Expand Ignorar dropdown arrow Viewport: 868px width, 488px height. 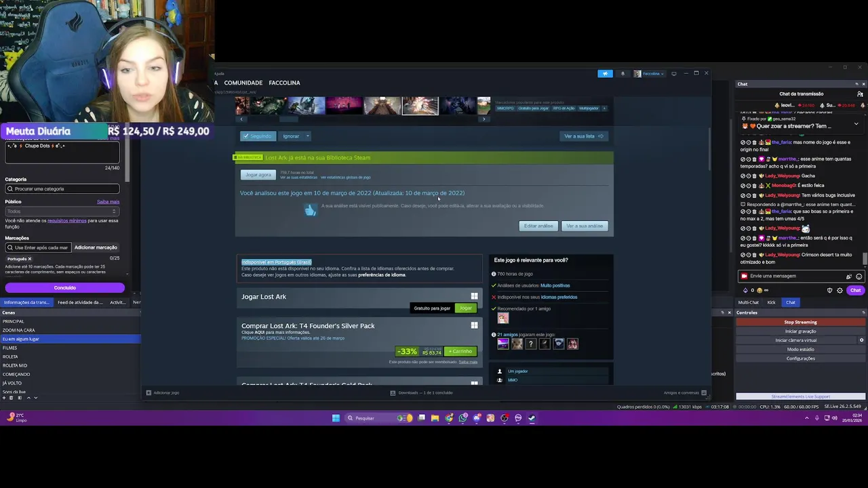click(307, 136)
